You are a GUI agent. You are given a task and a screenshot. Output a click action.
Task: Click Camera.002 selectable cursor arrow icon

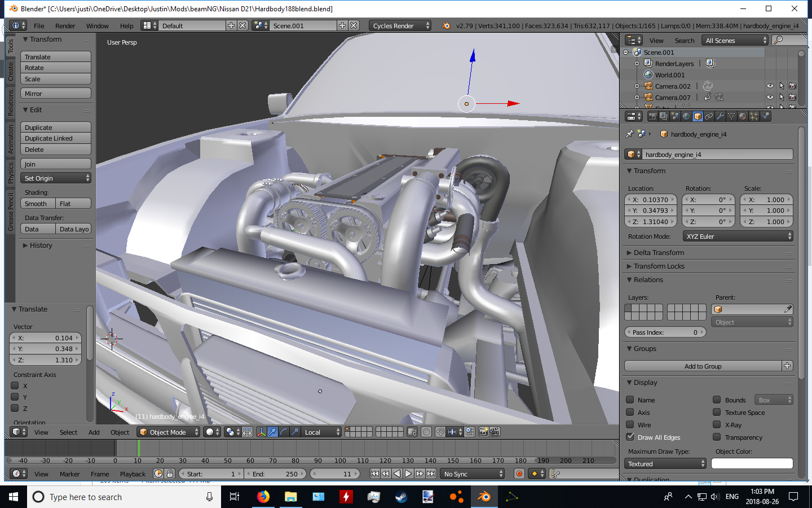tap(782, 86)
